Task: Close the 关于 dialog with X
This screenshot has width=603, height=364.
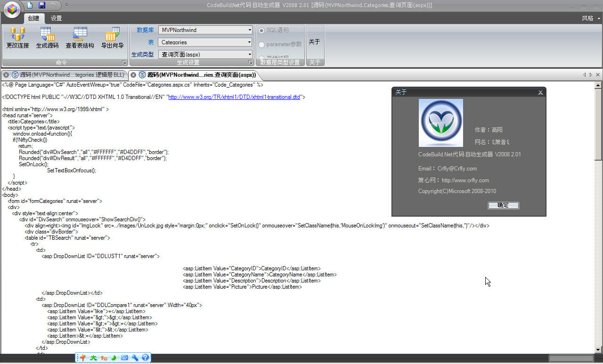Action: pos(540,93)
